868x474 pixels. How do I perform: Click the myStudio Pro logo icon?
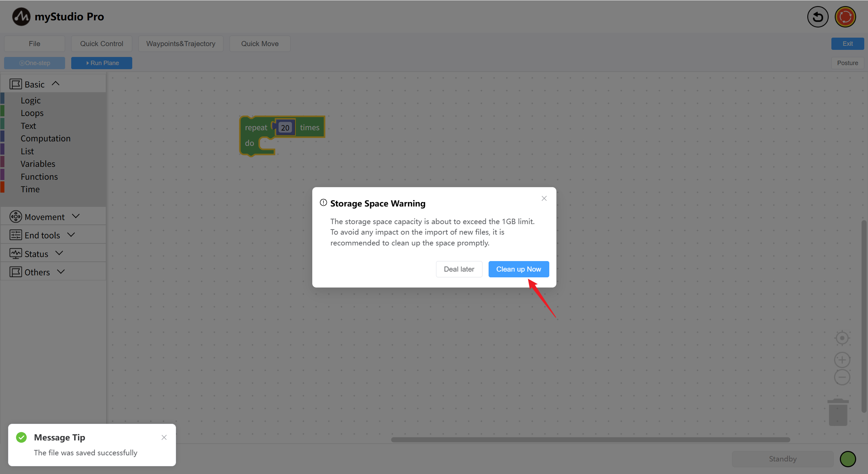(21, 17)
